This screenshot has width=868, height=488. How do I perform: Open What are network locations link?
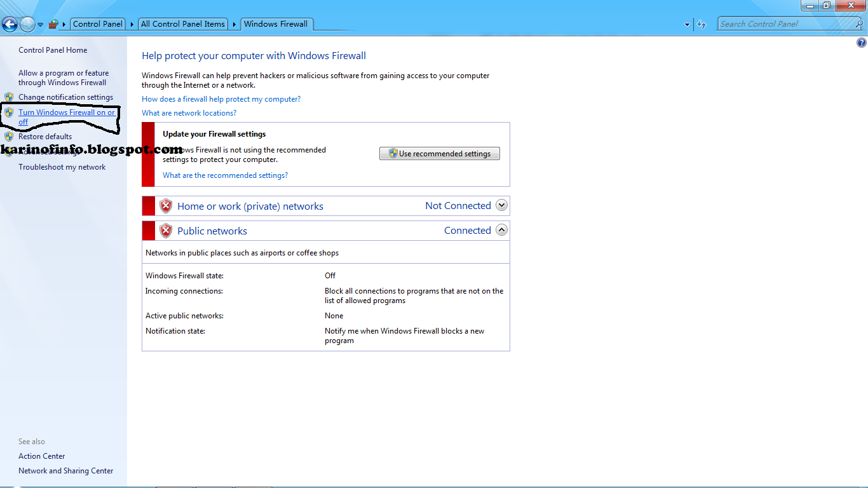pyautogui.click(x=189, y=113)
